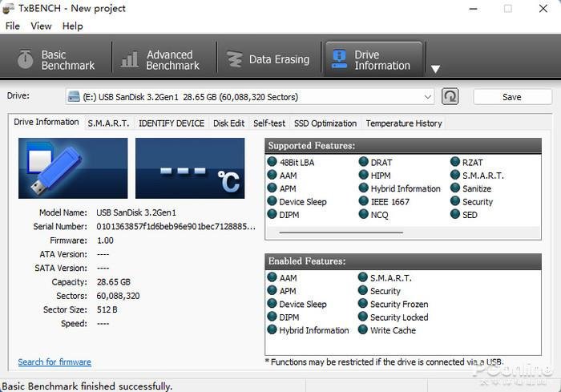Image resolution: width=561 pixels, height=392 pixels.
Task: Select the Drive Information toolbar tab
Action: tap(373, 59)
